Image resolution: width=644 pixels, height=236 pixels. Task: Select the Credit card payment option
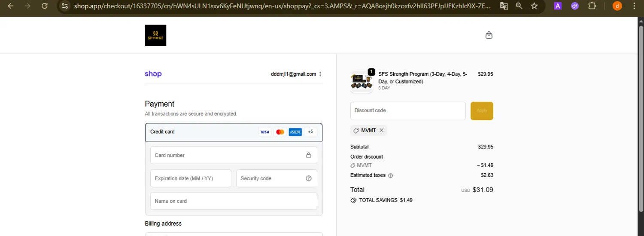point(234,132)
